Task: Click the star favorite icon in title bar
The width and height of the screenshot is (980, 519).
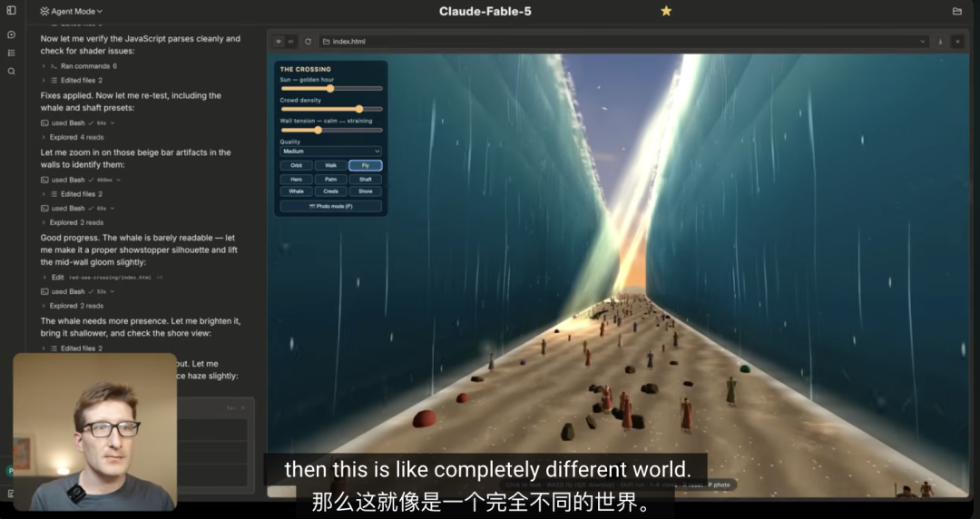Action: [x=666, y=11]
